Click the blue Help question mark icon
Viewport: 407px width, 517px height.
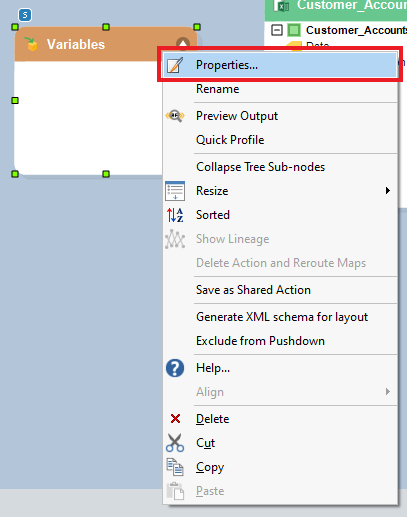click(175, 368)
